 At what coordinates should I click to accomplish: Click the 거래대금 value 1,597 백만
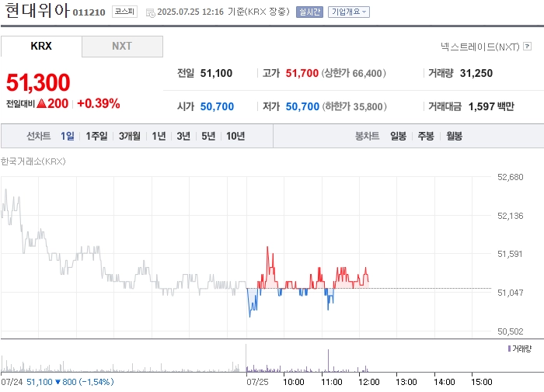coord(491,106)
